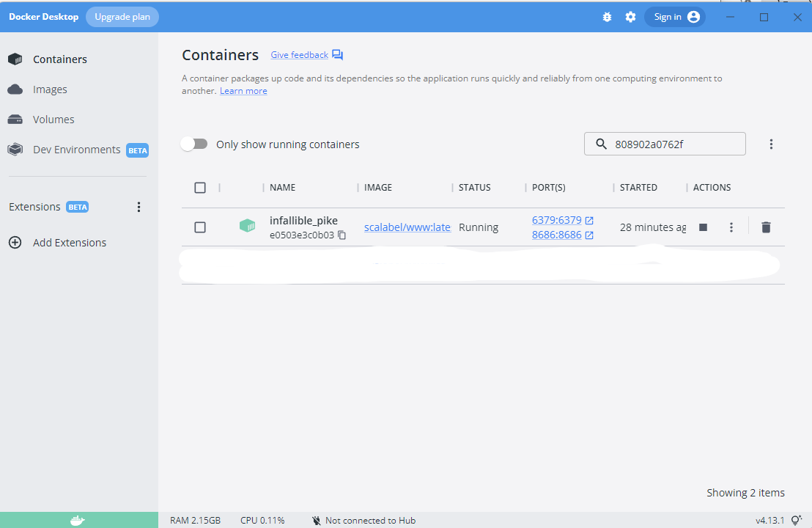Click the Volumes drive icon in sidebar
This screenshot has width=812, height=528.
coord(15,120)
